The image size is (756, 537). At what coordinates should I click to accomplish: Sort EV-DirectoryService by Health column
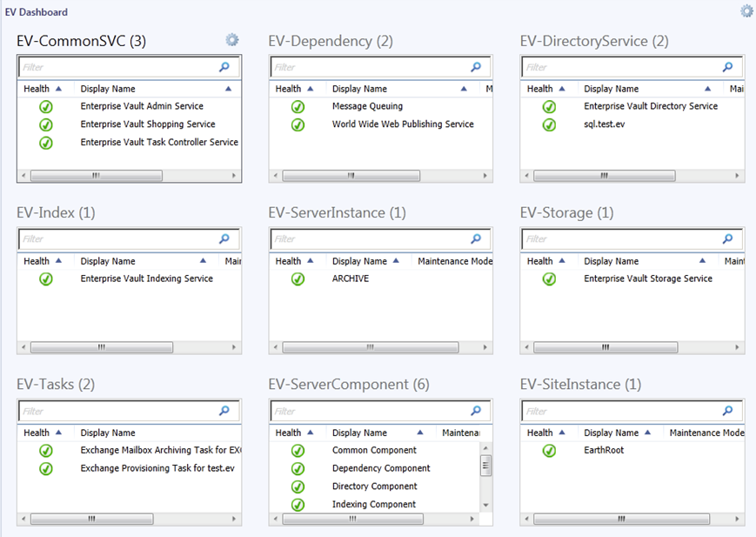click(548, 89)
